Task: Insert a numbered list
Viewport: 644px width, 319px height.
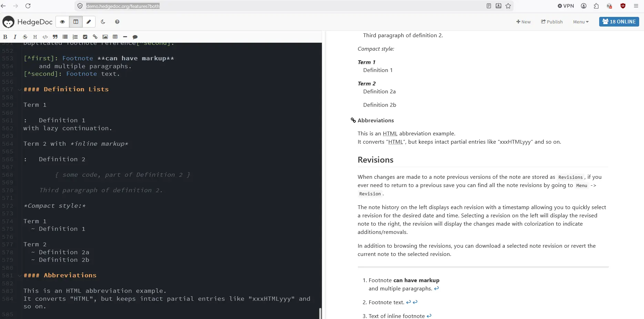Action: pyautogui.click(x=75, y=37)
